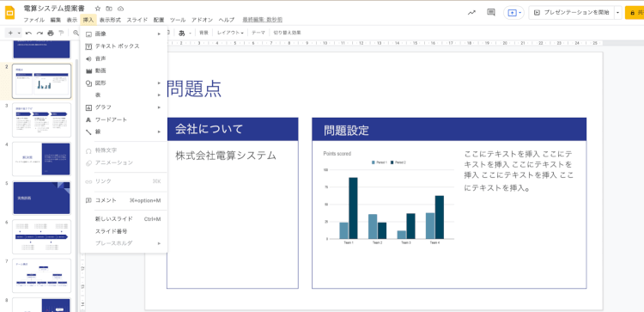Open the activity dashboard trend icon

tap(471, 13)
